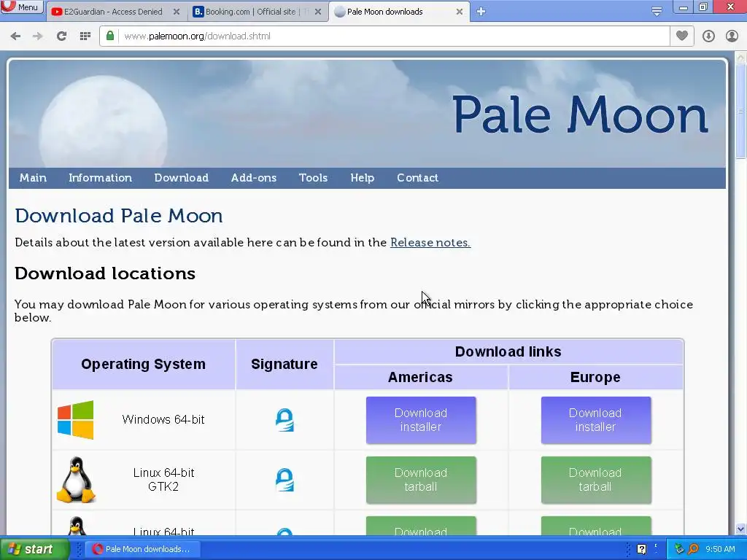The width and height of the screenshot is (747, 560).
Task: Download Linux GTK2 tarball from Americas
Action: [421, 480]
